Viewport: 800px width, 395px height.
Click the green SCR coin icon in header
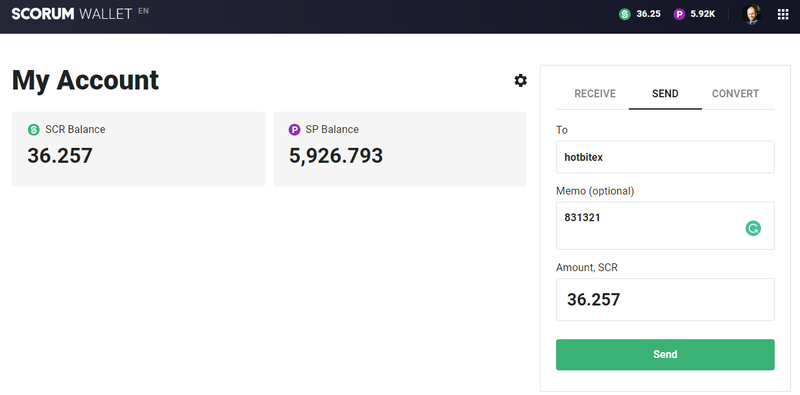click(x=624, y=14)
